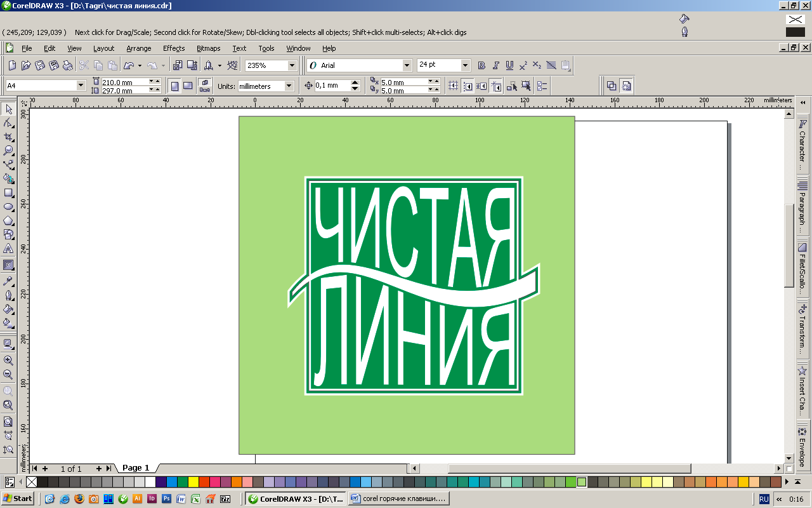Viewport: 812px width, 508px height.
Task: Select the Ellipse tool
Action: (9, 206)
